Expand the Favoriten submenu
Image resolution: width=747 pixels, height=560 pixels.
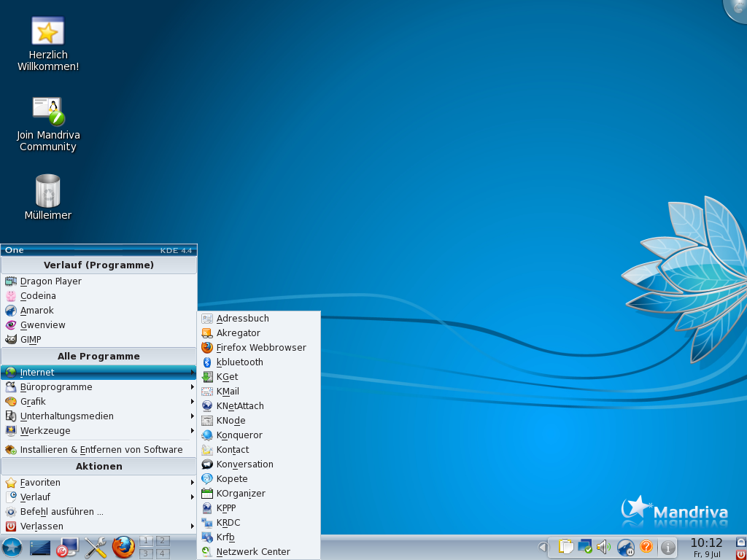40,483
